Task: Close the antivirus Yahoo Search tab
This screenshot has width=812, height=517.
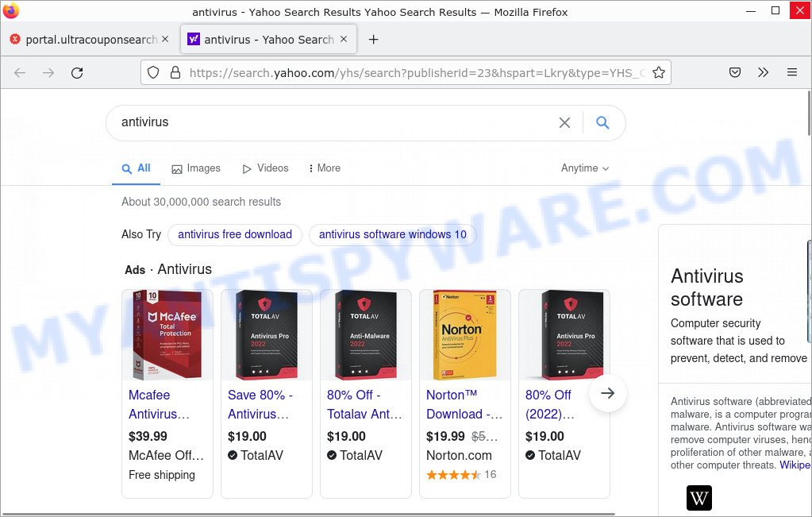Action: [x=344, y=39]
